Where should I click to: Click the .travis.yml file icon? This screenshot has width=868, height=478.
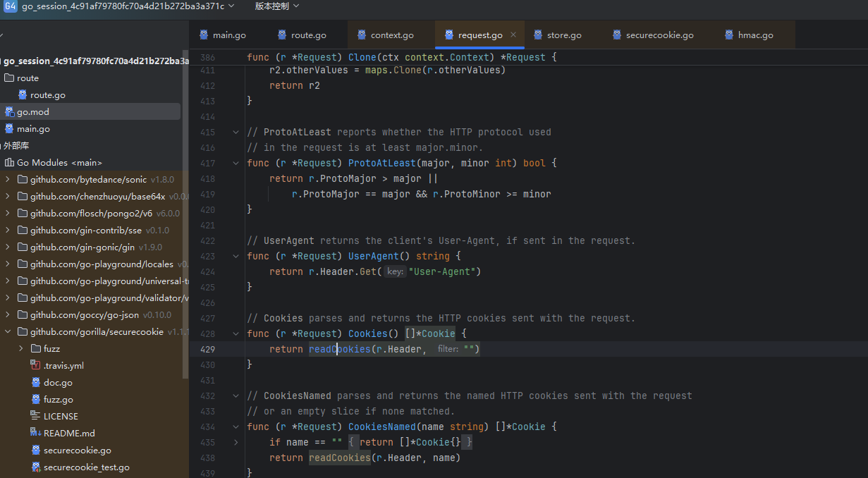click(36, 366)
